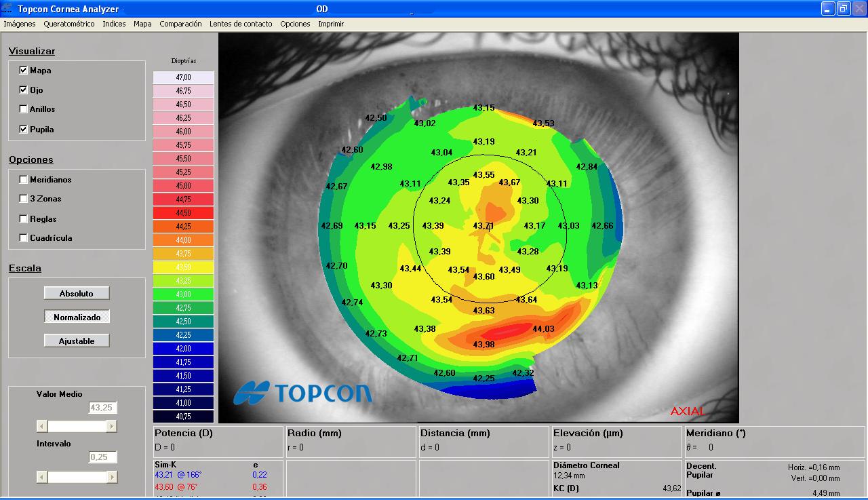The image size is (868, 500).
Task: Click the 43,00 green color swatch
Action: 183,294
